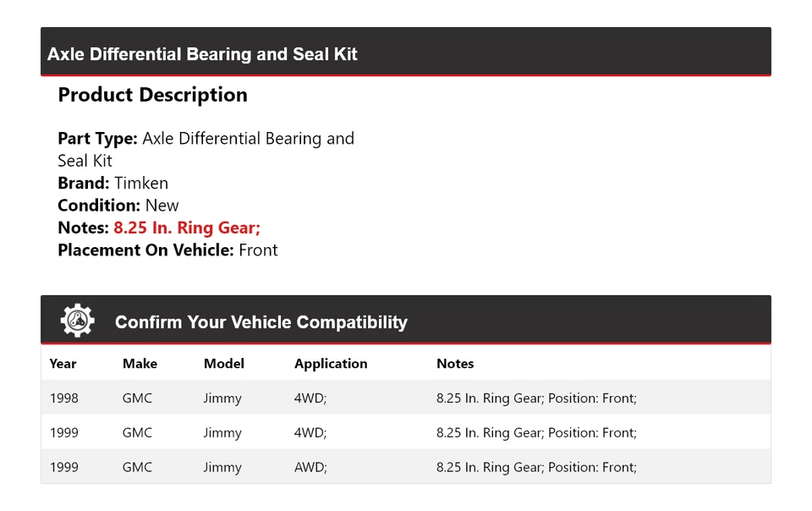The image size is (812, 511).
Task: Click the Product Description heading
Action: click(x=152, y=95)
